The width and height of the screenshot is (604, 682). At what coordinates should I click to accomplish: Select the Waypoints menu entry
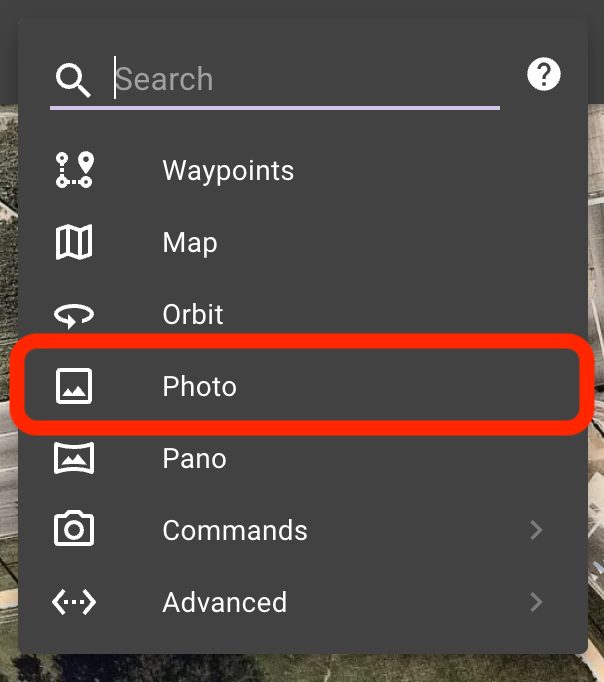pos(302,170)
